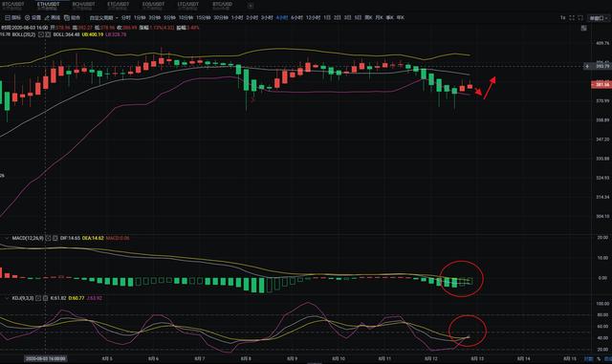Click the add tab plus icon
The image size is (612, 364).
pos(251,6)
